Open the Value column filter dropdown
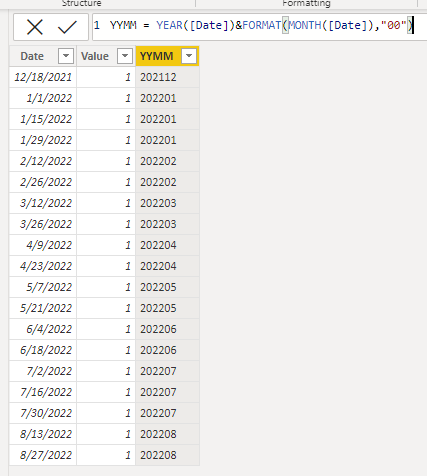 coord(125,56)
